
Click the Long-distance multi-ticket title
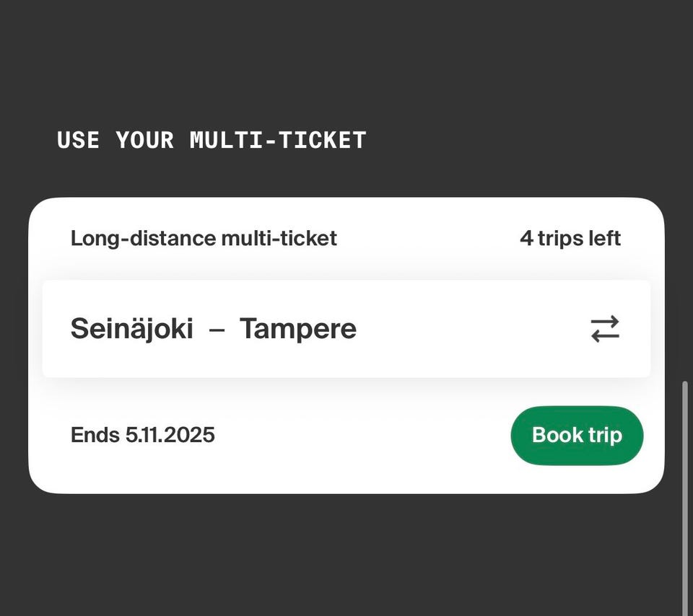tap(204, 238)
